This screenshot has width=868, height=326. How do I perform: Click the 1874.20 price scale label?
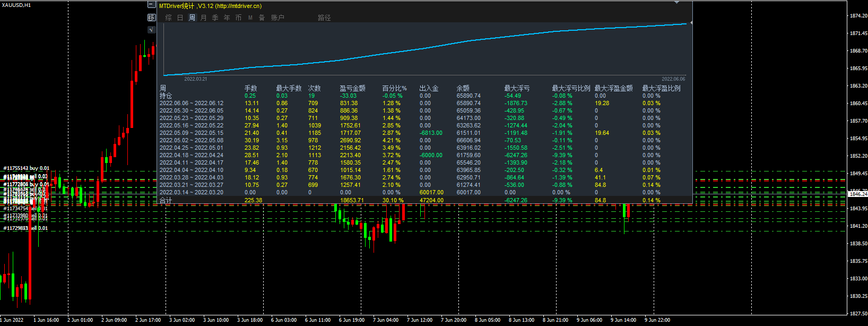(x=858, y=16)
